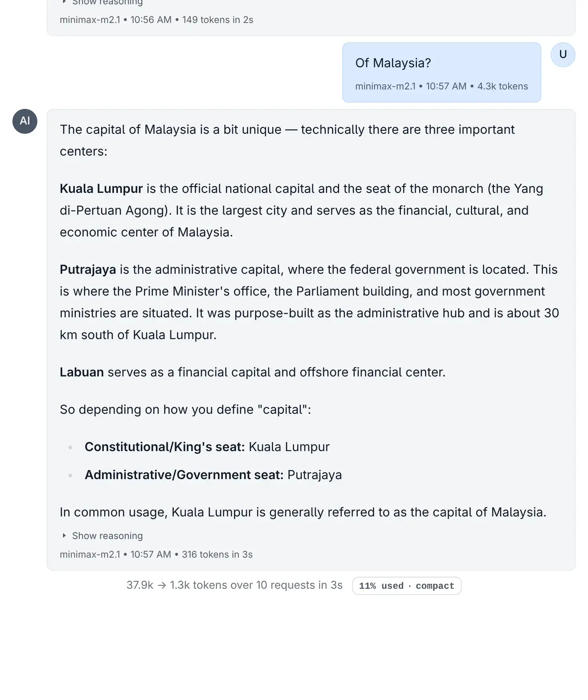Click the 'In common usage' closing sentence
The width and height of the screenshot is (588, 700).
click(x=303, y=512)
